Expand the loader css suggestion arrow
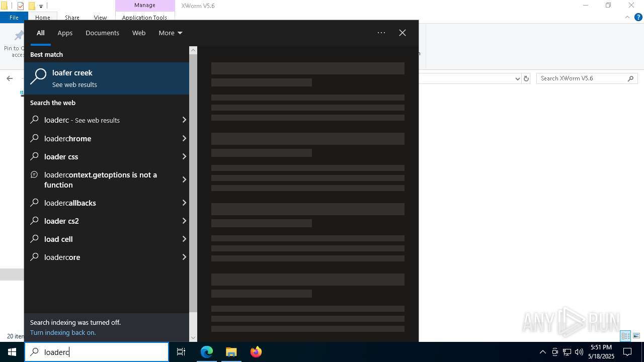 point(184,156)
